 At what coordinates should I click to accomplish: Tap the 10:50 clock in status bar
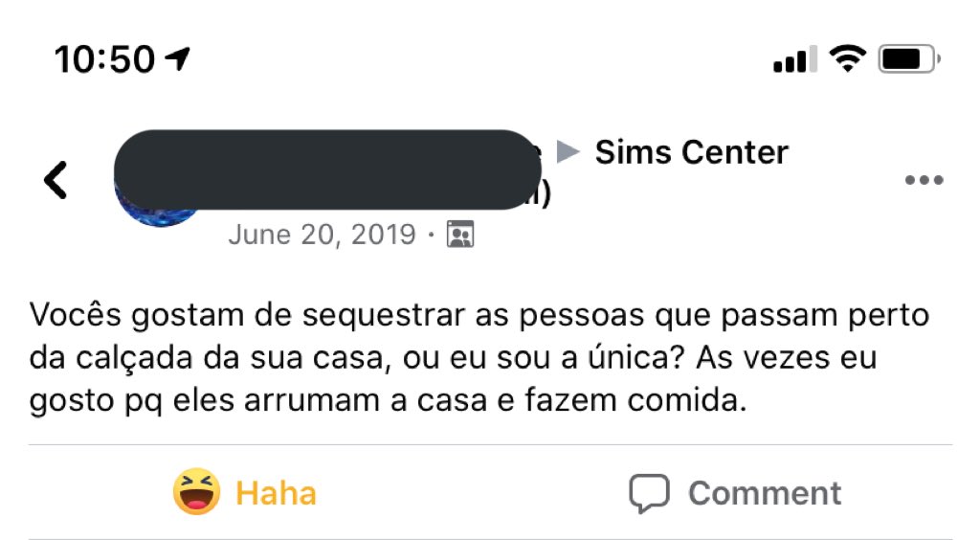tap(104, 59)
